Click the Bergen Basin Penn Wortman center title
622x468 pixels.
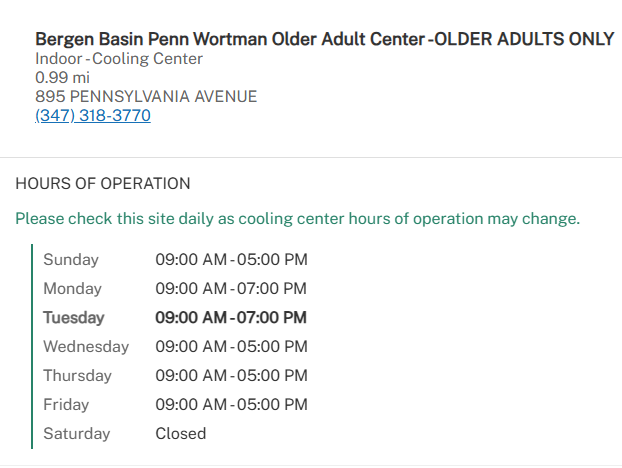324,39
